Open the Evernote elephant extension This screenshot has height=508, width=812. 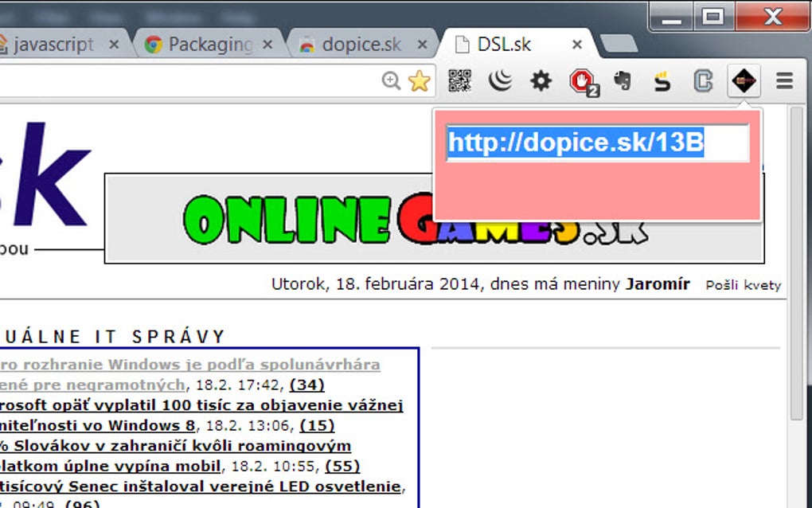(622, 80)
